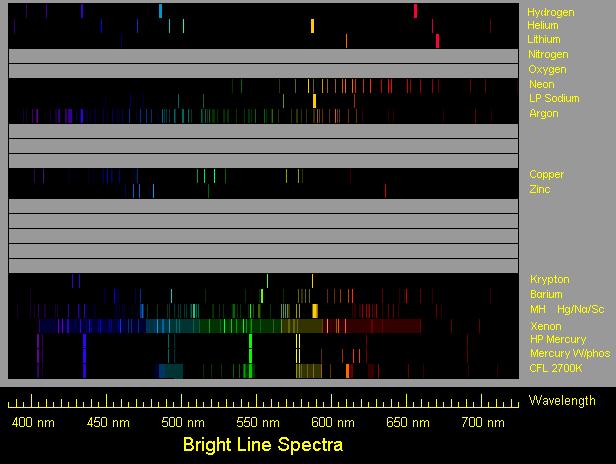Click the Copper label
Screen dimensions: 616x464
click(546, 174)
